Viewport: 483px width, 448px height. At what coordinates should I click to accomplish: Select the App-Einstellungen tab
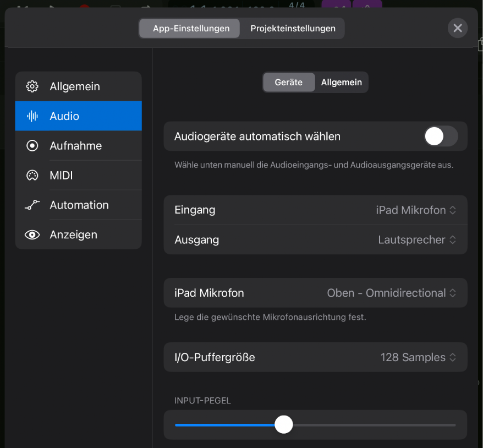(x=191, y=29)
